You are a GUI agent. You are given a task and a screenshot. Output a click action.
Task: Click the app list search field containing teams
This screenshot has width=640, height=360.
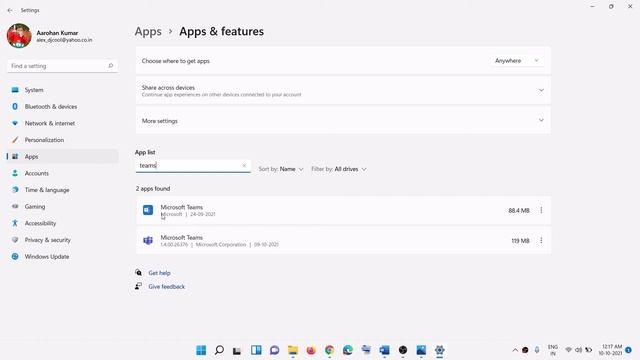193,166
